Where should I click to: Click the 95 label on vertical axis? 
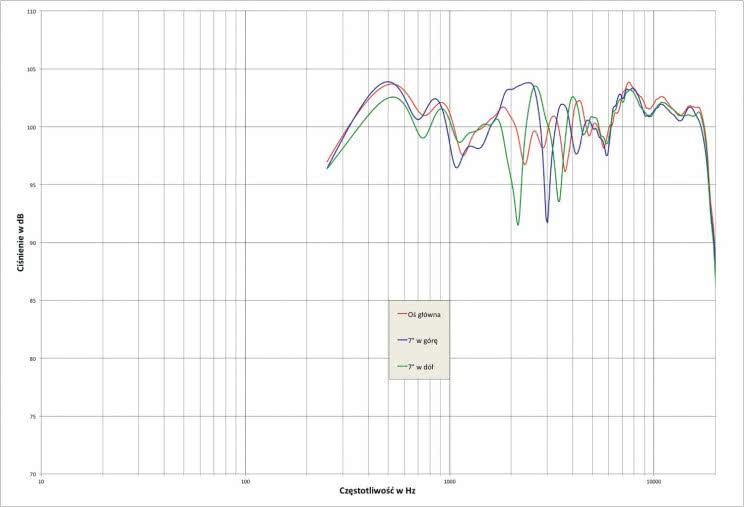pos(33,185)
